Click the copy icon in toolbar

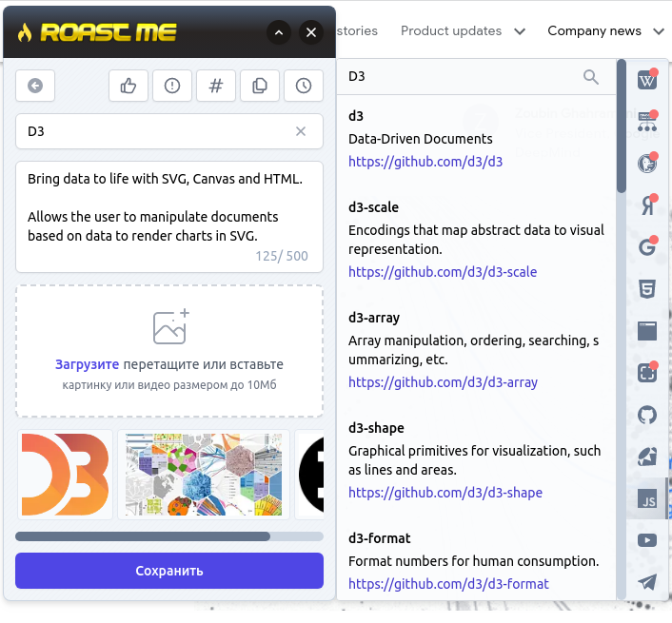tap(260, 86)
